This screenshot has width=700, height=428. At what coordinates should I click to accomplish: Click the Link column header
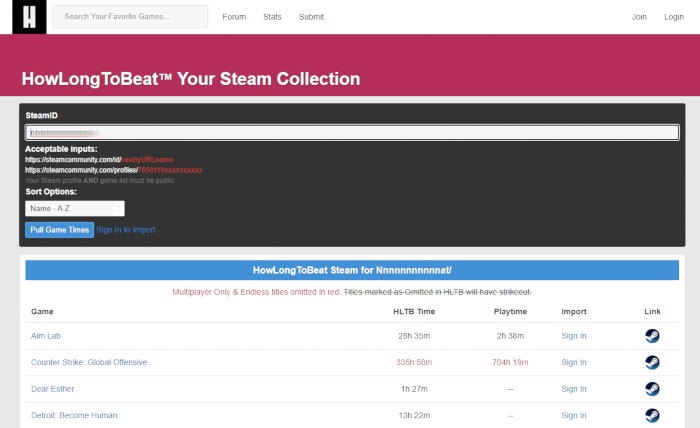click(x=652, y=312)
